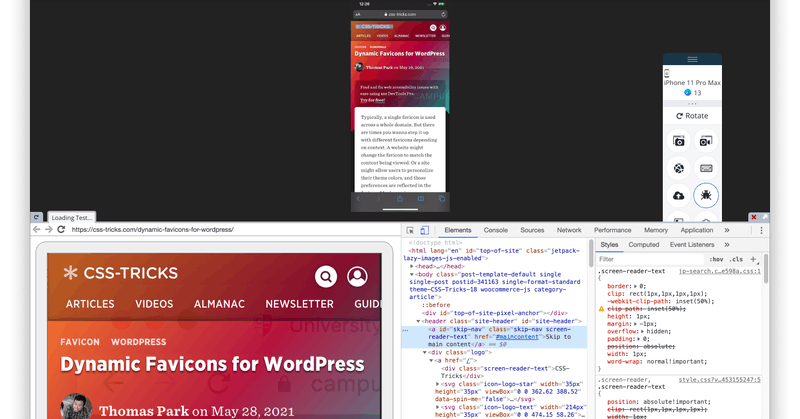Click the inspect element picker icon
800x419 pixels.
pos(410,230)
